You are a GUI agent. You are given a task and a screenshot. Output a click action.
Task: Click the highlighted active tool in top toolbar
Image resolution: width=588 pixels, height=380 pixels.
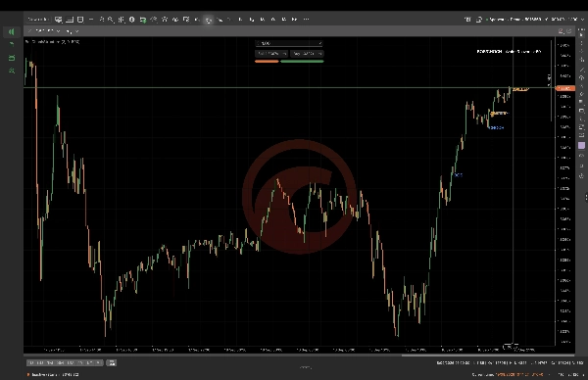point(209,20)
